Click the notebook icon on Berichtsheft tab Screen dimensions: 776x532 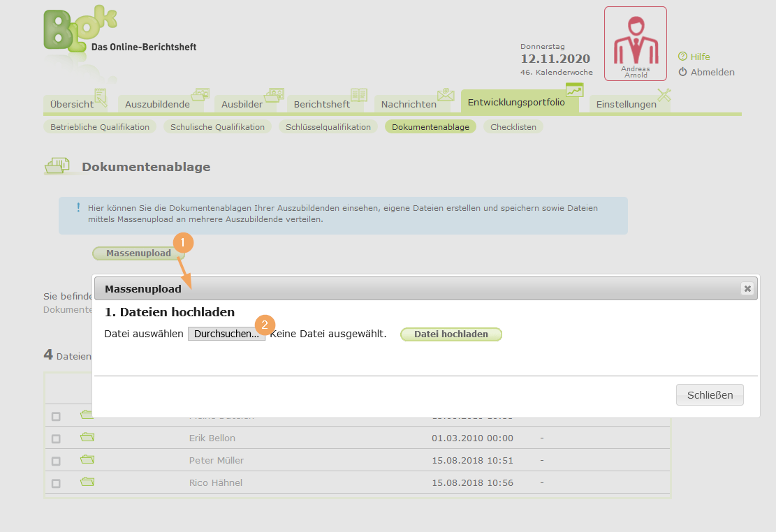coord(359,94)
